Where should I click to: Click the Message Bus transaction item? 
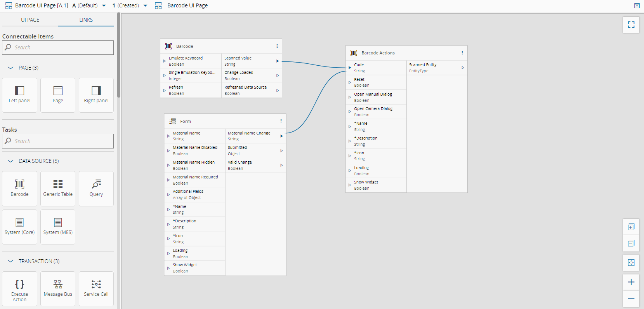click(58, 288)
